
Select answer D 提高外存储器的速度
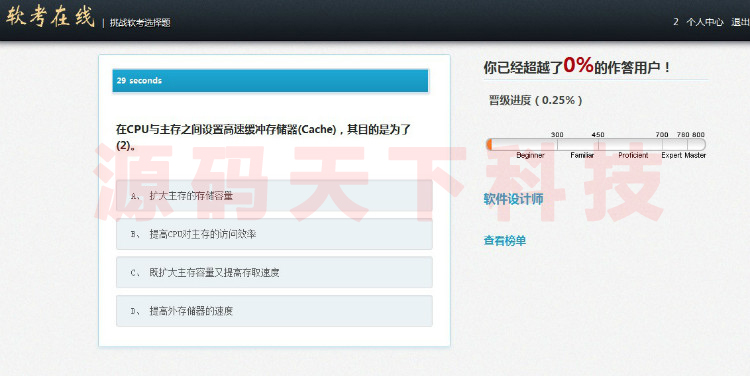274,311
